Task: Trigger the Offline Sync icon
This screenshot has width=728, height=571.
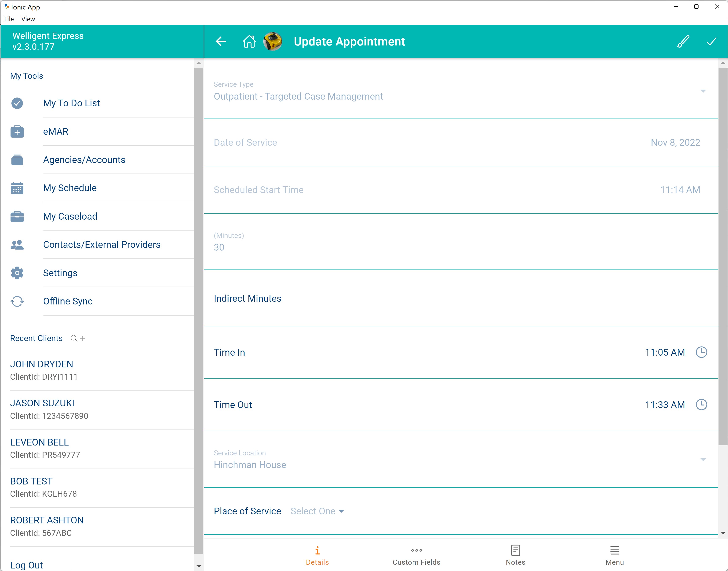Action: pos(17,301)
